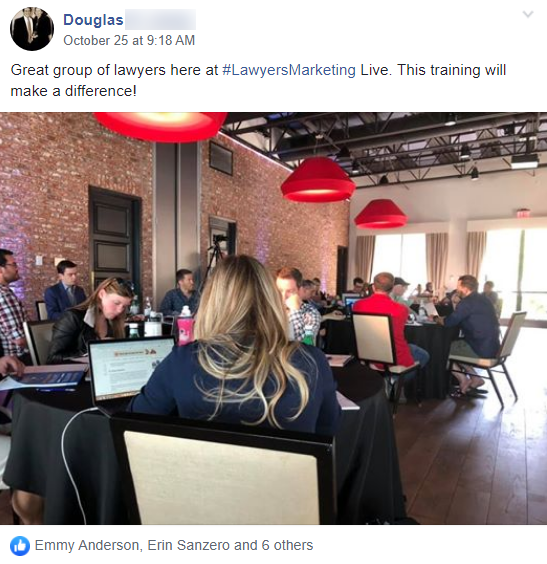Click the empty cream-backed chair in foreground
This screenshot has width=547, height=564.
pos(221,471)
